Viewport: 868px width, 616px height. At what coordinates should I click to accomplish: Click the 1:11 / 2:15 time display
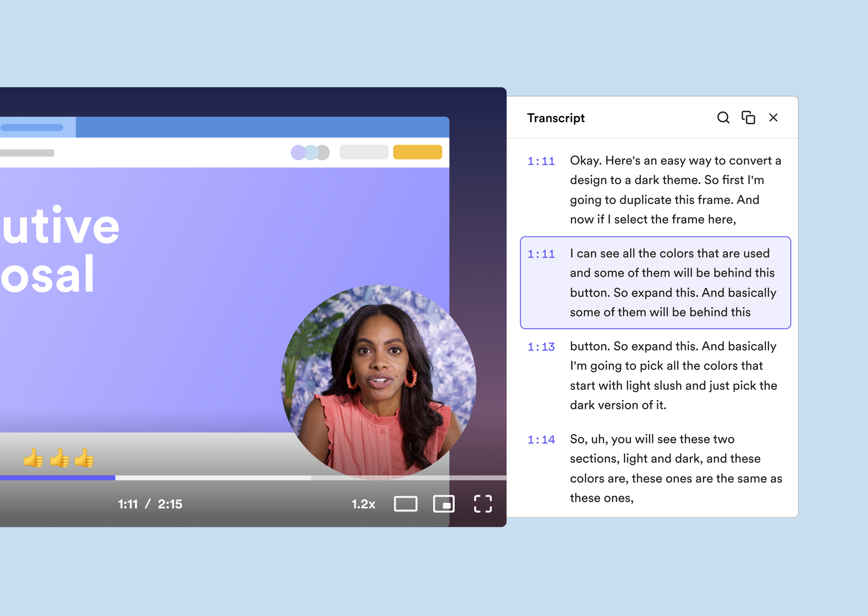[150, 504]
